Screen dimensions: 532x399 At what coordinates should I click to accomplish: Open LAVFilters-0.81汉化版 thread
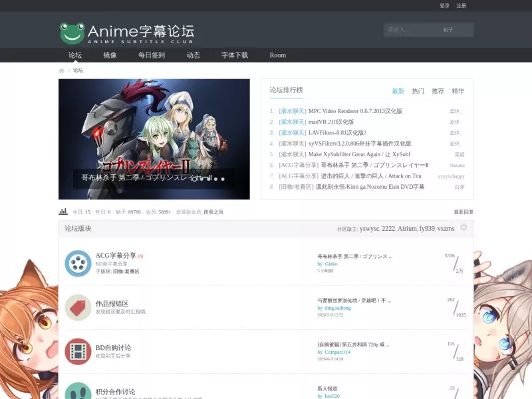pyautogui.click(x=337, y=132)
